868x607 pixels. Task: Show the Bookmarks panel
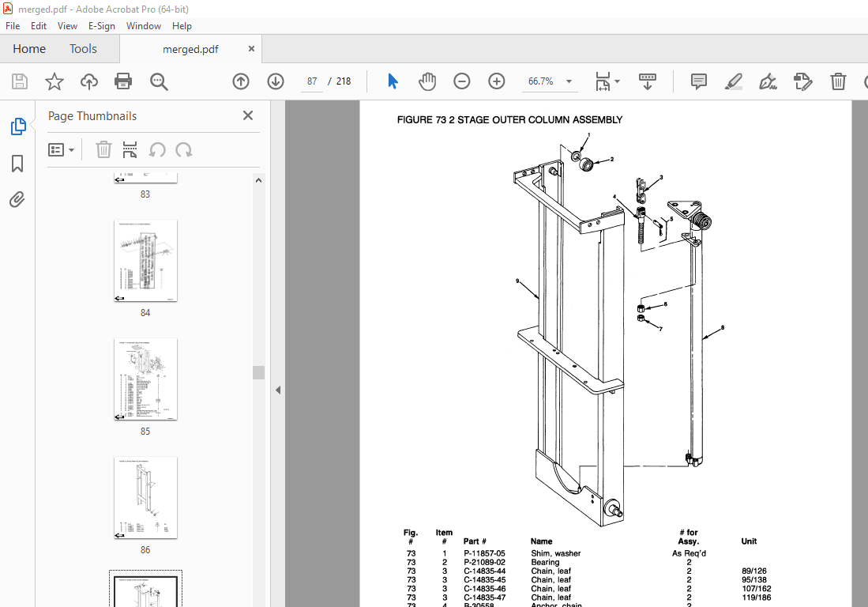(17, 163)
